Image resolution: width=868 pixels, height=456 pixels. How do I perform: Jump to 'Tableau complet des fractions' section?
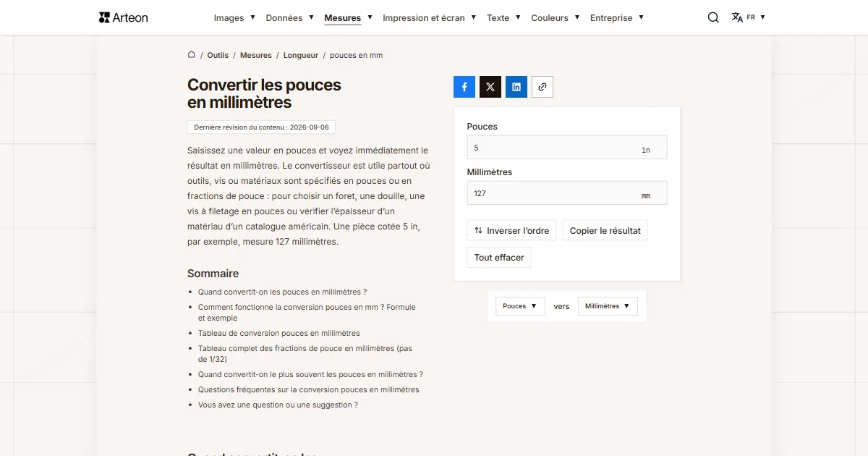tap(305, 354)
